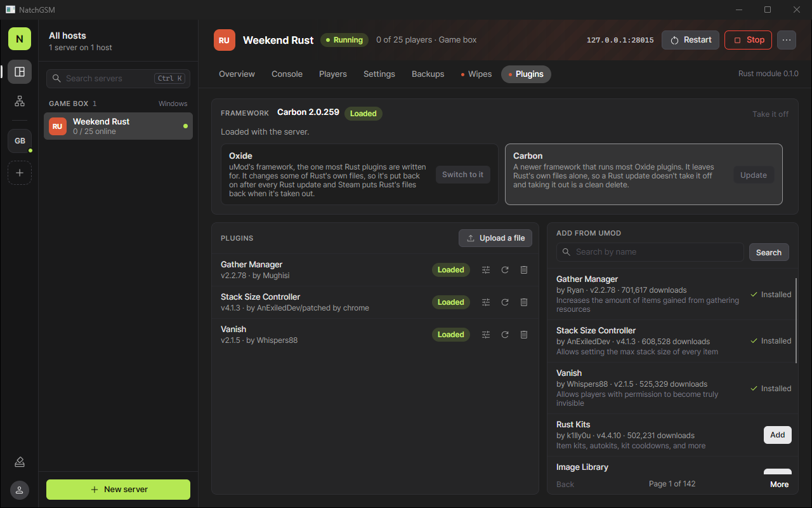Select Weekend Rust server in list
The width and height of the screenshot is (812, 508).
pos(118,126)
